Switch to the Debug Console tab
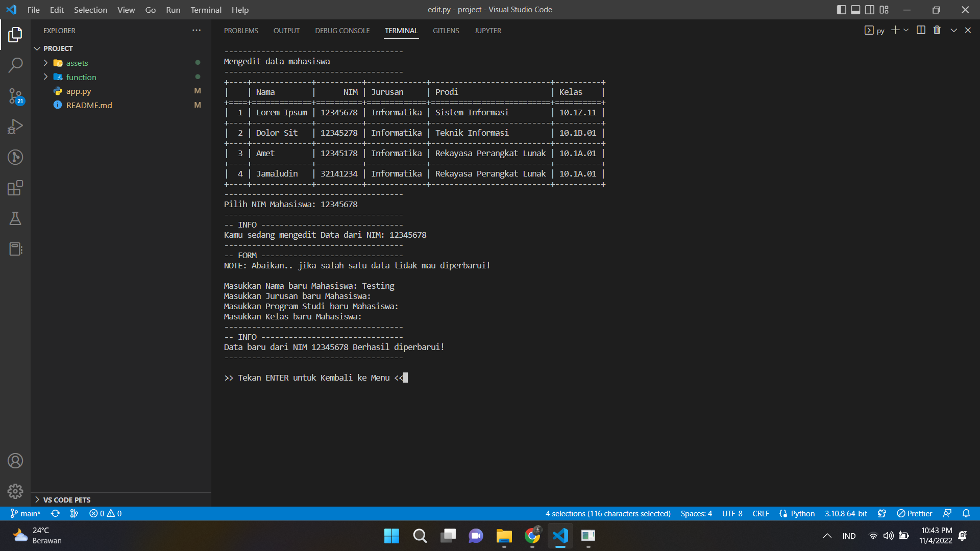The width and height of the screenshot is (980, 551). click(x=342, y=31)
